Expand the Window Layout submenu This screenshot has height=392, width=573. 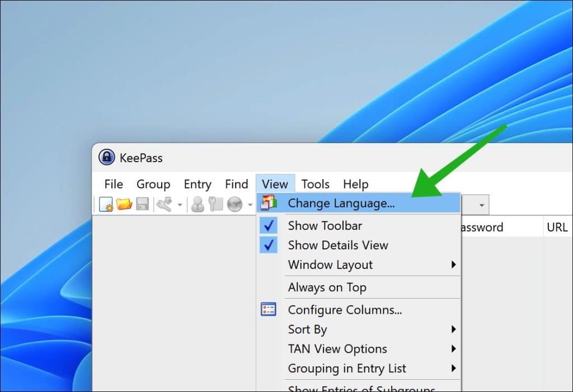click(330, 265)
